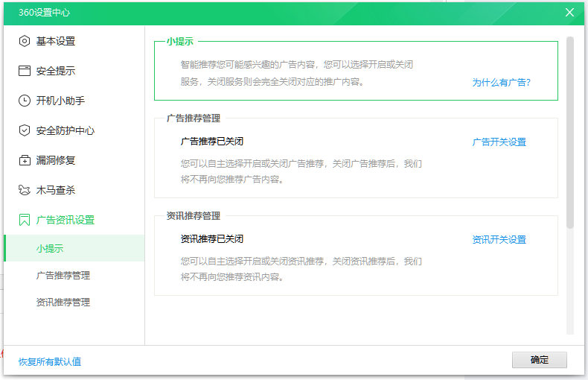
Task: Close the 360设置中心 window
Action: (569, 13)
